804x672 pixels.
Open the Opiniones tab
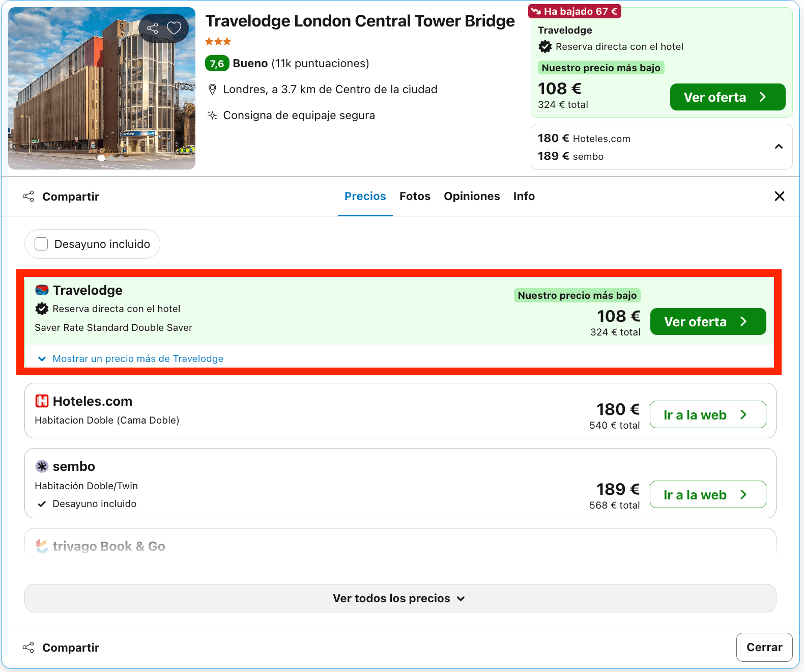[x=472, y=197]
